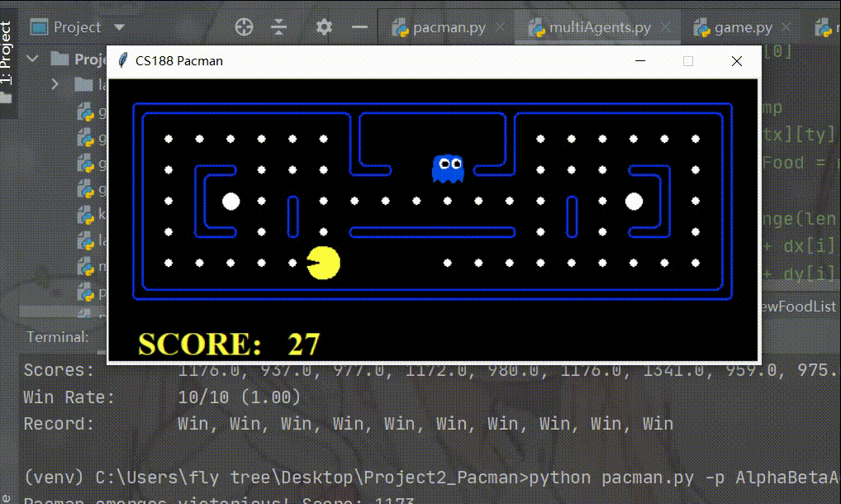Open the Project view dropdown arrow
Image resolution: width=841 pixels, height=504 pixels.
119,27
